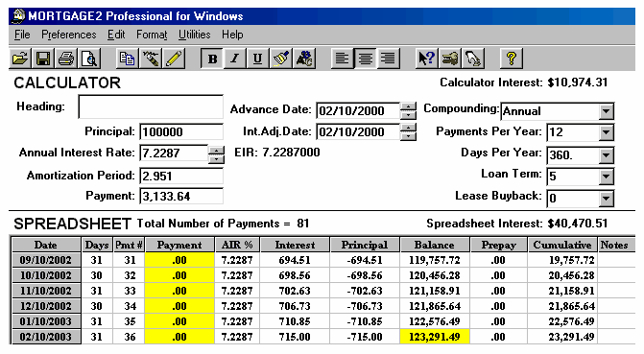The width and height of the screenshot is (644, 354).
Task: Open help via yellow question mark
Action: (x=512, y=59)
